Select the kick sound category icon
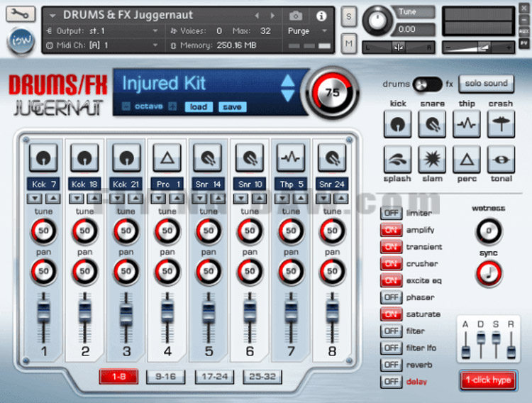The image size is (532, 403). click(398, 124)
